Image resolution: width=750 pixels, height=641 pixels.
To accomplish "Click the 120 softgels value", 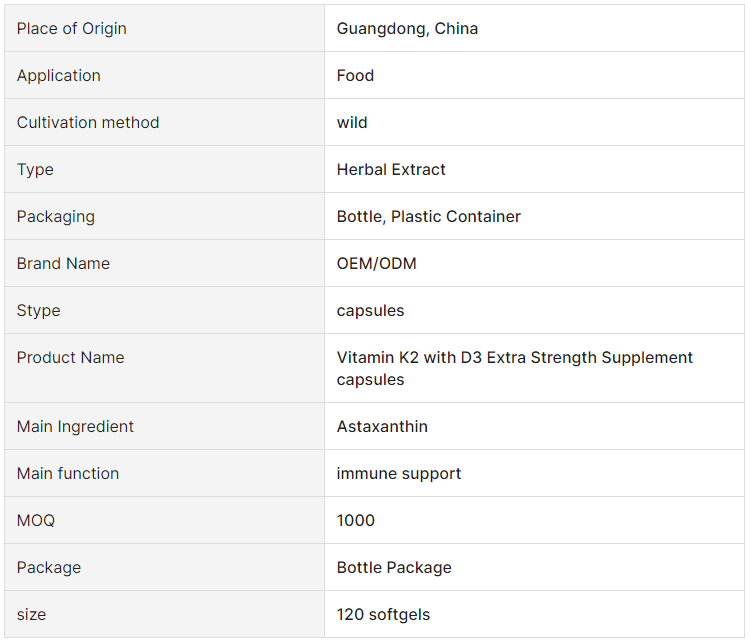I will point(383,615).
